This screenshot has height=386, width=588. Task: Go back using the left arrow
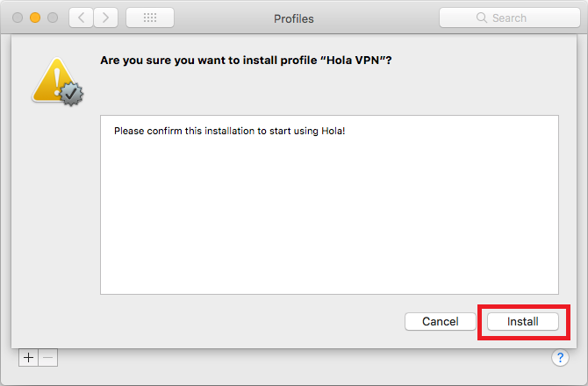point(80,18)
